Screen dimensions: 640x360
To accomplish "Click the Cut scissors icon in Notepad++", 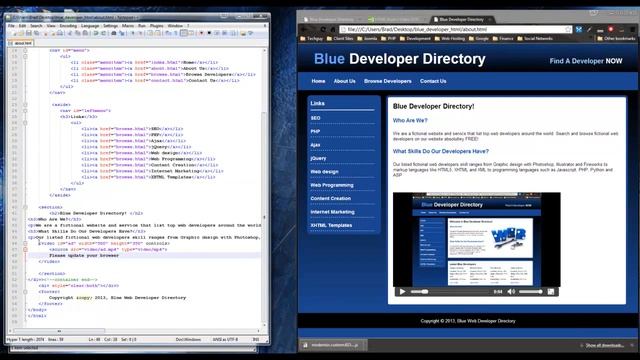I will pos(69,33).
